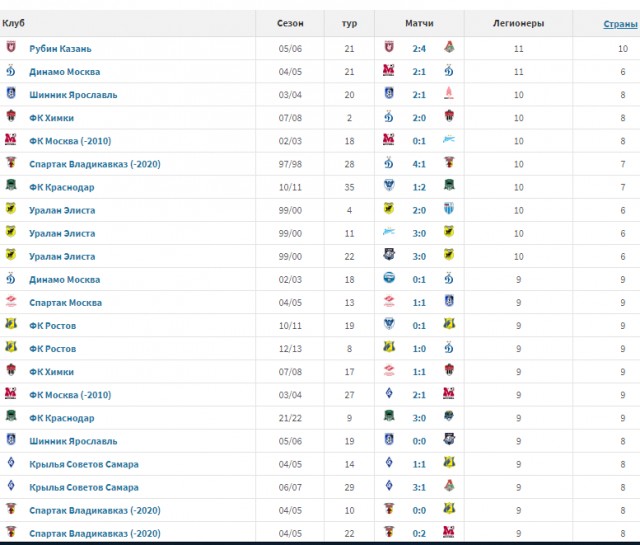Open match result 2:0 in Уралан tour 4 row
The height and width of the screenshot is (545, 640).
click(x=419, y=210)
